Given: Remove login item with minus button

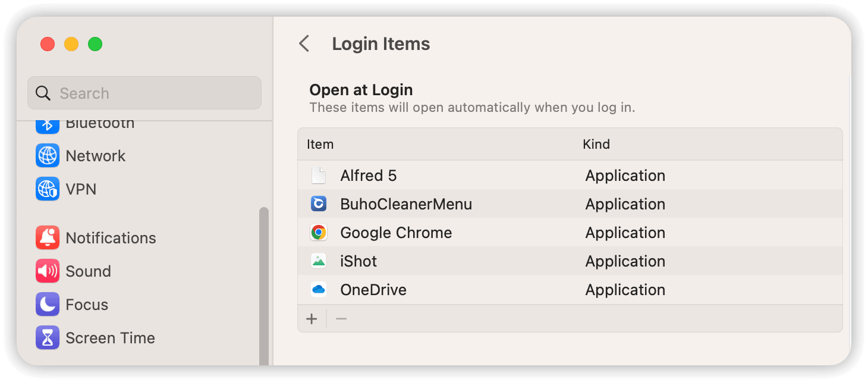Looking at the screenshot, I should click(341, 319).
